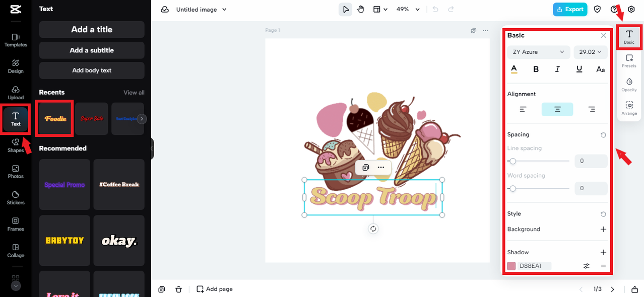The height and width of the screenshot is (297, 644).
Task: Open the Collage sidebar panel
Action: pos(16,251)
